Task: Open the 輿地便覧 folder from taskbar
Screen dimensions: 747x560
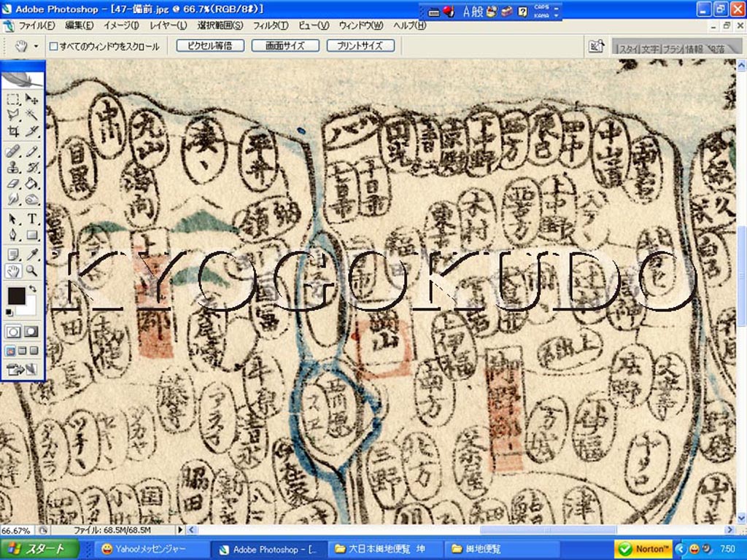Action: click(x=503, y=549)
